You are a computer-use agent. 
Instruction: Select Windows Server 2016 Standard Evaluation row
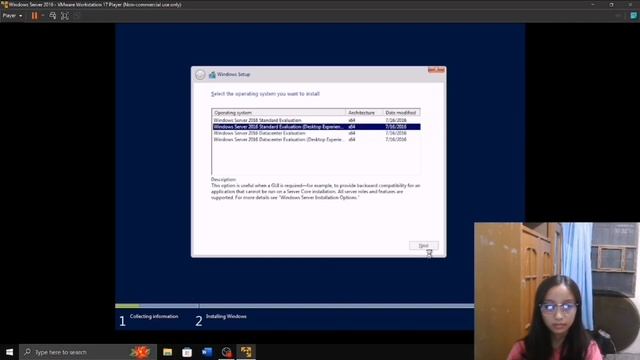pyautogui.click(x=316, y=120)
